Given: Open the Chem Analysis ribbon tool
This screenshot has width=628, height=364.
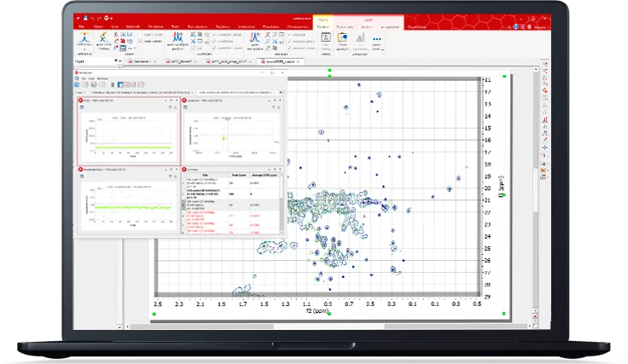Looking at the screenshot, I should (342, 42).
